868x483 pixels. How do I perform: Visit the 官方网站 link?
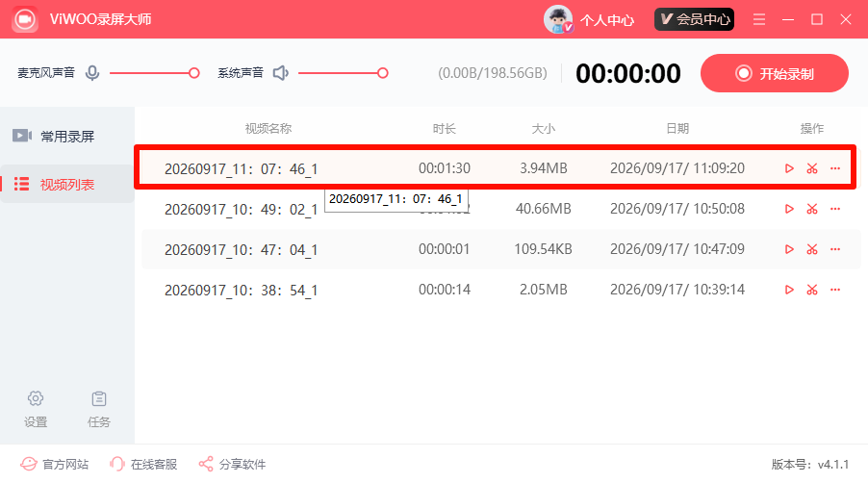pyautogui.click(x=54, y=464)
